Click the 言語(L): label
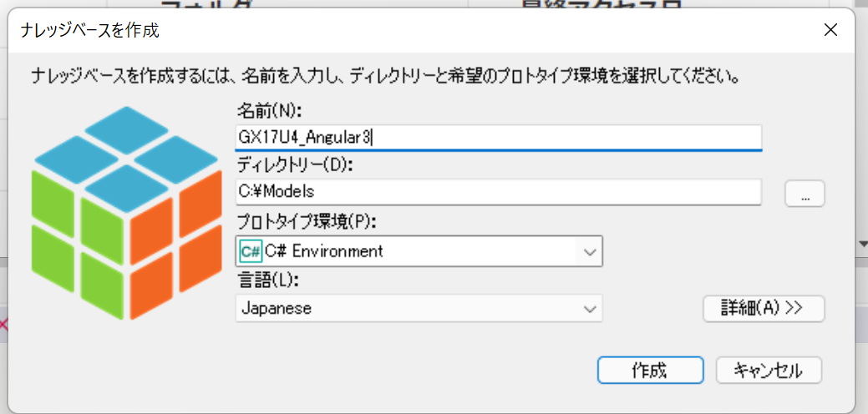Image resolution: width=868 pixels, height=414 pixels. [x=268, y=280]
